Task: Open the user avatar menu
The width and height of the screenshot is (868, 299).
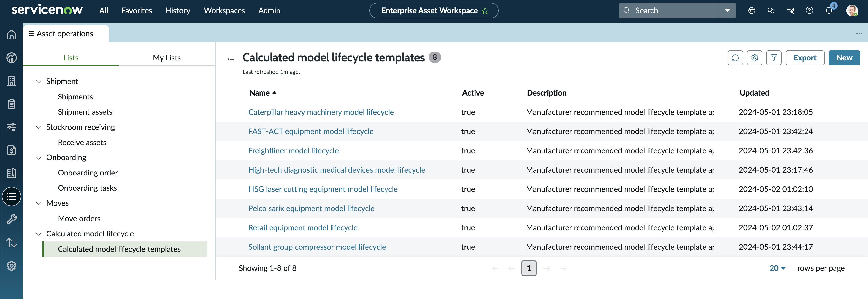Action: [x=852, y=11]
